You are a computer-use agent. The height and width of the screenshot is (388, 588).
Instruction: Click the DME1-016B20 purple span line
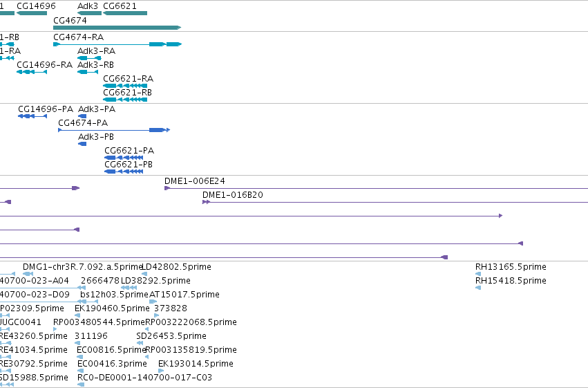point(395,202)
